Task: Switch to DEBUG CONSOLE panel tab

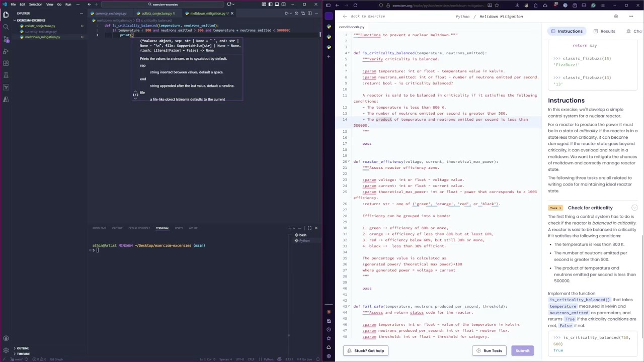Action: (139, 228)
